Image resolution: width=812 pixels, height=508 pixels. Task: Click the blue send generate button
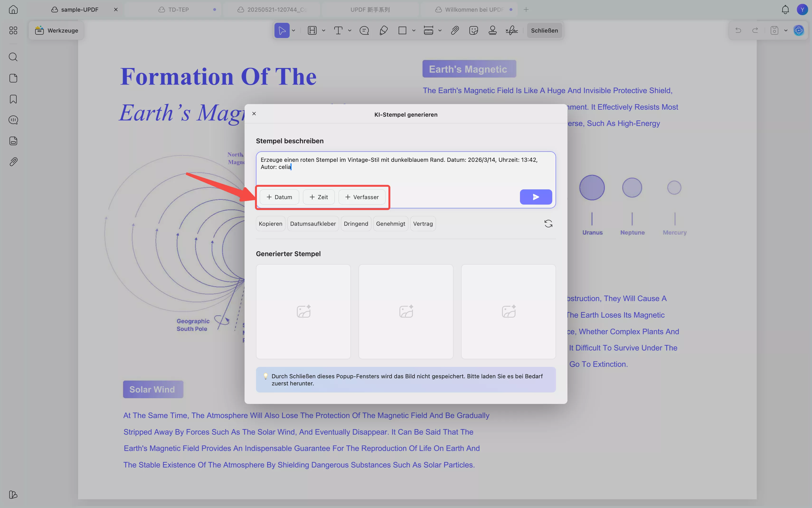pos(536,197)
